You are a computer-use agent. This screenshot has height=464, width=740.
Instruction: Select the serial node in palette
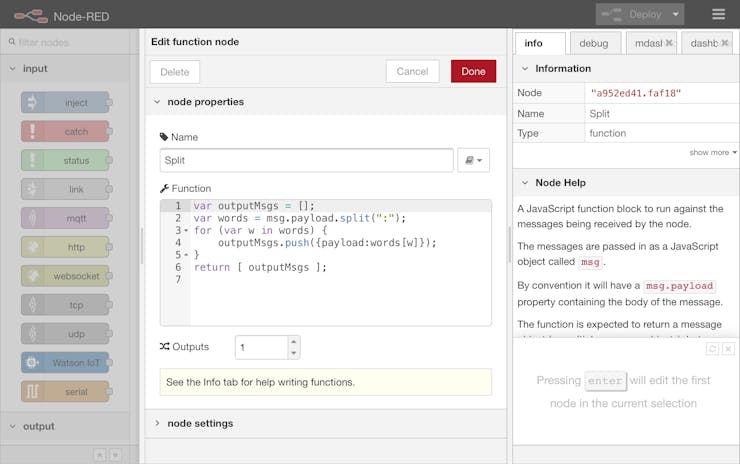pos(65,392)
